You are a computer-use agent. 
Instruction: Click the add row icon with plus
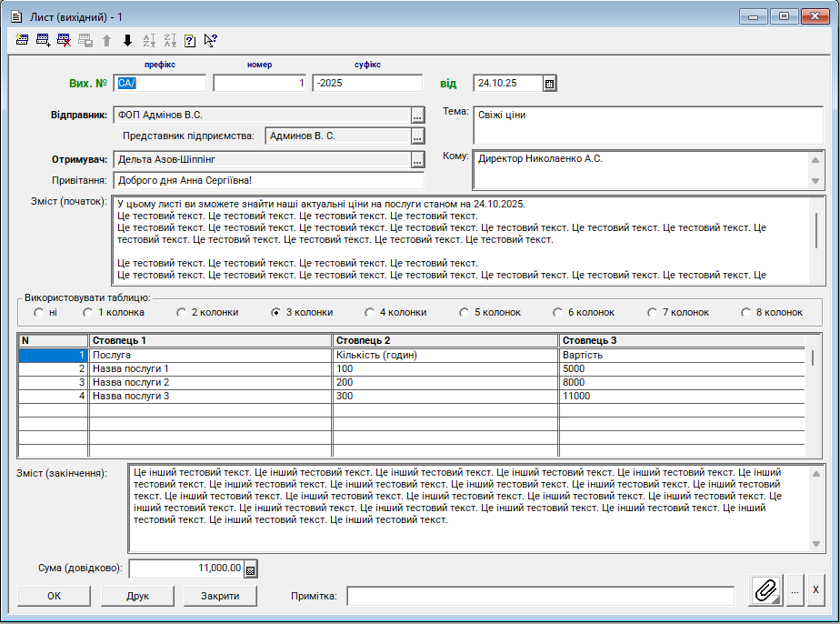tap(44, 40)
